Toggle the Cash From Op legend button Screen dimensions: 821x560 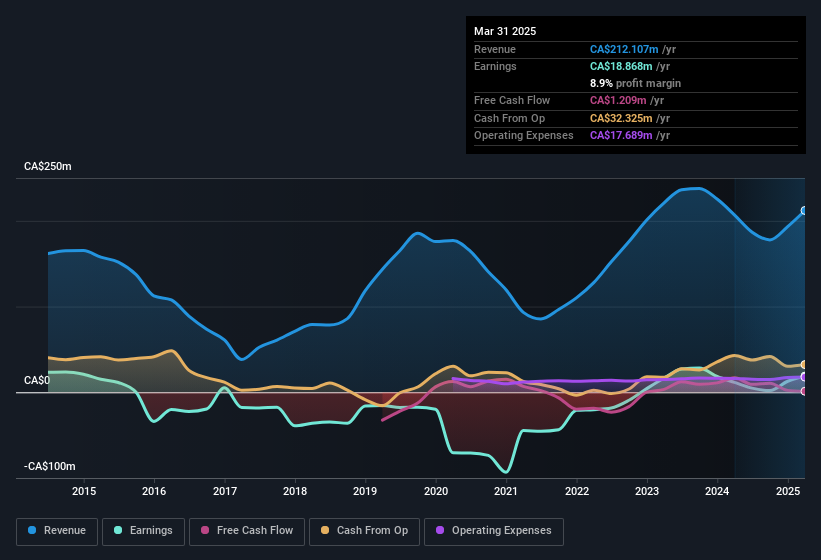point(364,531)
